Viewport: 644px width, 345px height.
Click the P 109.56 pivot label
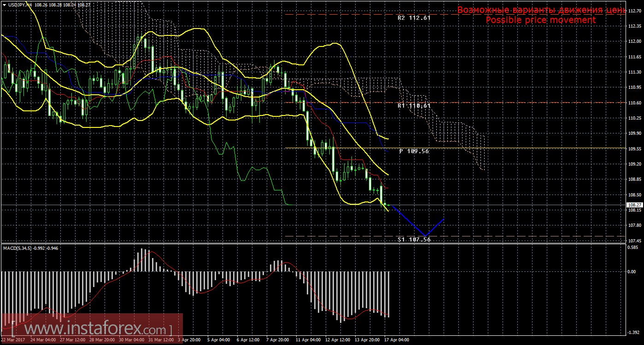[x=414, y=151]
